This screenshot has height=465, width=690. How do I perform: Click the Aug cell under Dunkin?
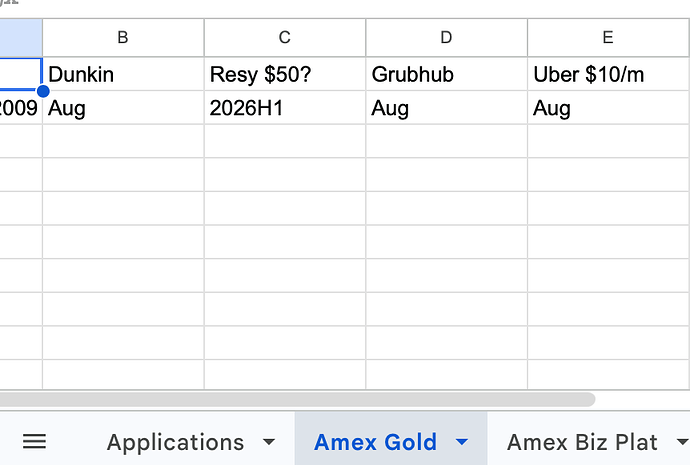(123, 108)
